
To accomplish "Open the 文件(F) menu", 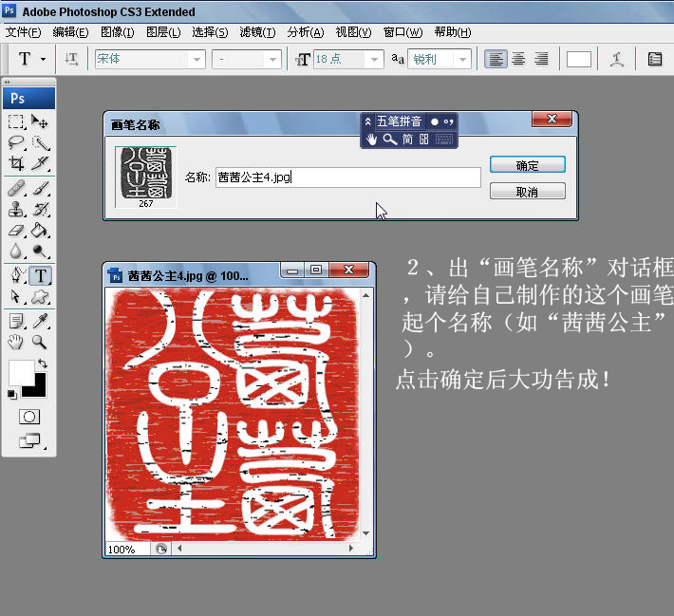I will tap(23, 32).
